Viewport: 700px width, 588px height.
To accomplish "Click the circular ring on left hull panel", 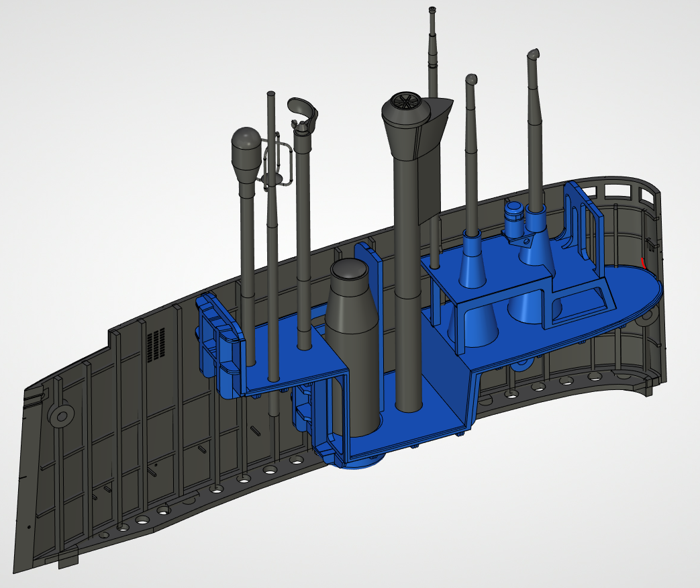I will coord(62,416).
